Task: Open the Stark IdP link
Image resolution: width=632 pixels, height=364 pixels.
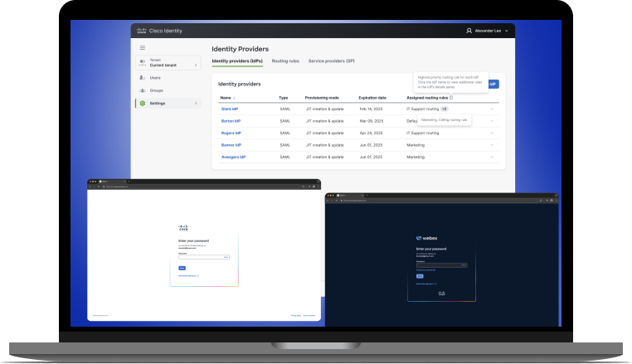Action: click(x=230, y=109)
